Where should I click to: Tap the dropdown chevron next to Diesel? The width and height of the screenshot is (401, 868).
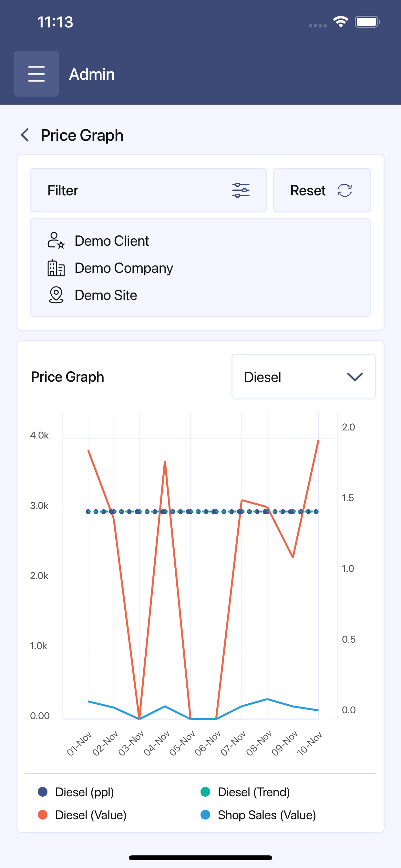(355, 377)
